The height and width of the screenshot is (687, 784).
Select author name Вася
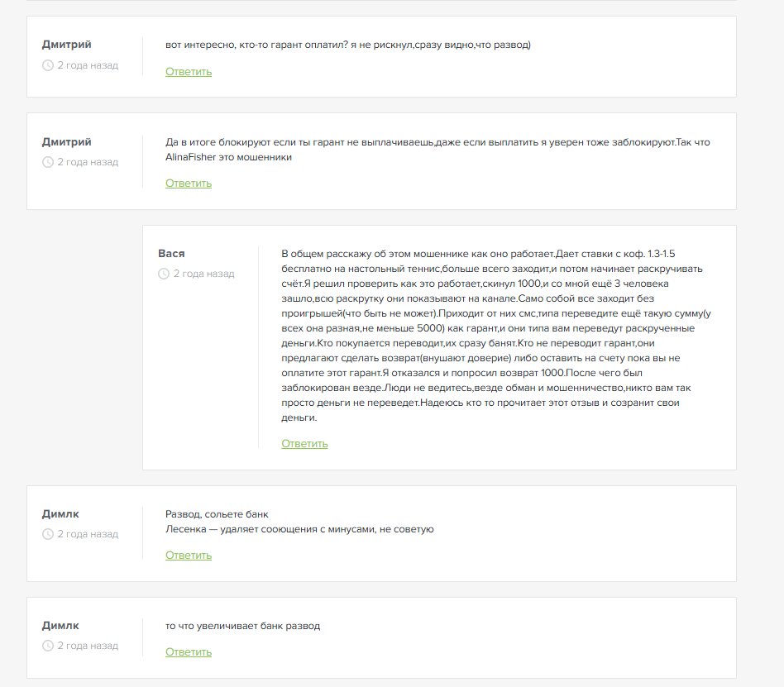click(x=171, y=254)
